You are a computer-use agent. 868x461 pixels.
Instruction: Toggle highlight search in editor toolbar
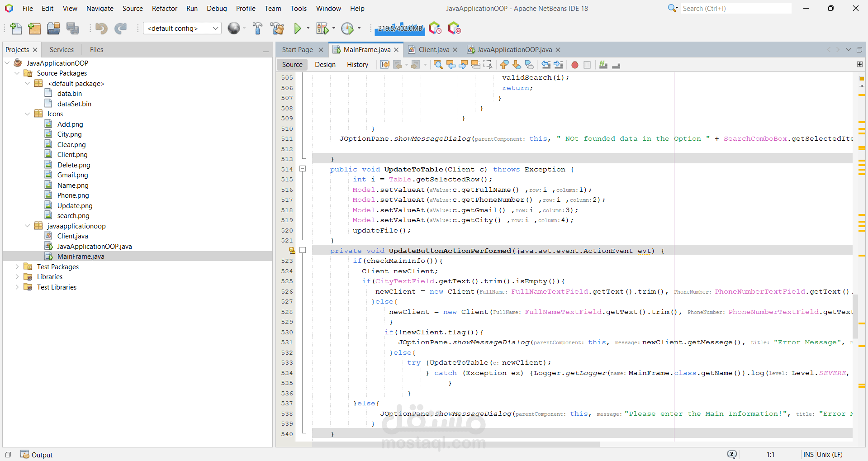point(475,65)
